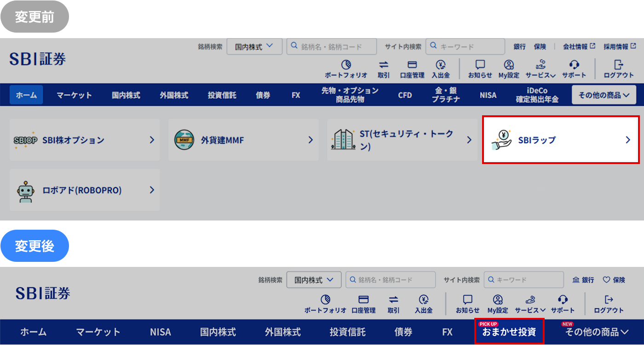
Task: Click 保険 link with heart icon
Action: pyautogui.click(x=614, y=280)
